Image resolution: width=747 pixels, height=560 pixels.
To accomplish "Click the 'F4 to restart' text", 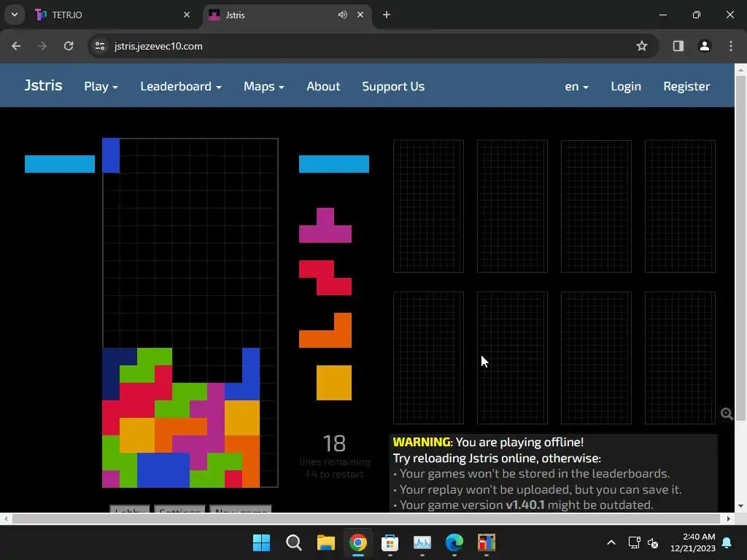I will click(334, 474).
